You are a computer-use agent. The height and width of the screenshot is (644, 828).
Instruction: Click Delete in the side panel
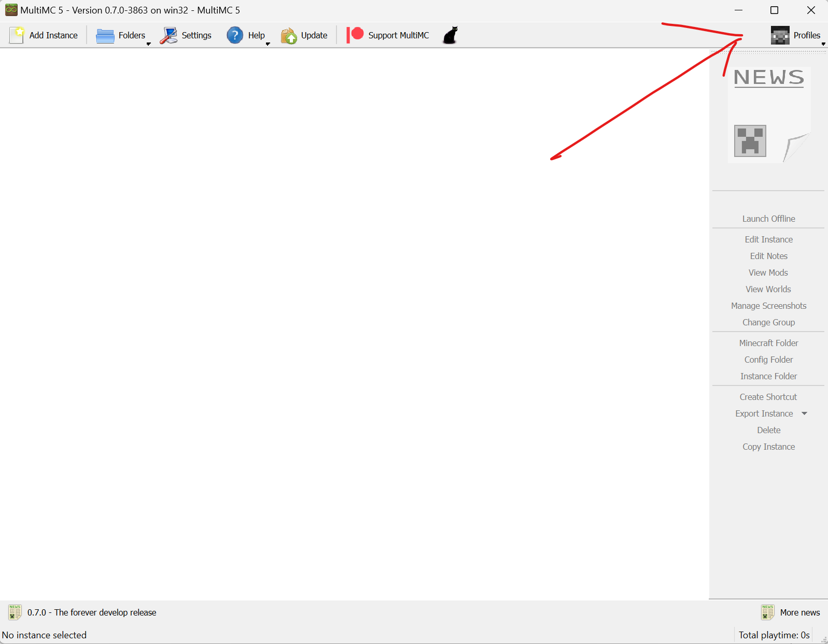tap(768, 430)
